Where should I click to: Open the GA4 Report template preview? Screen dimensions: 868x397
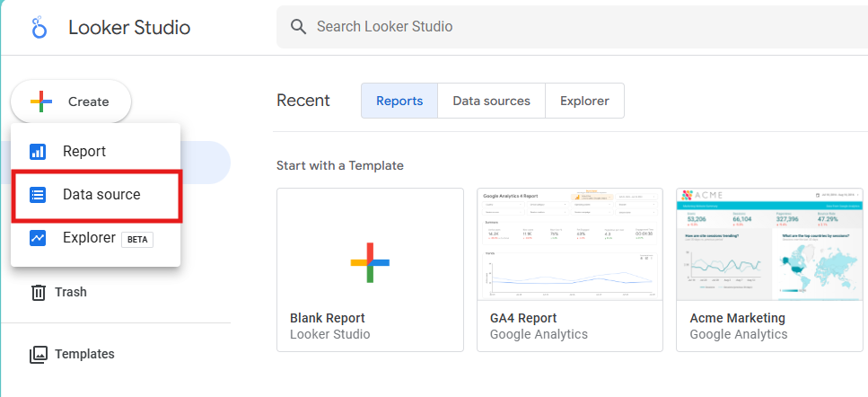[x=570, y=243]
